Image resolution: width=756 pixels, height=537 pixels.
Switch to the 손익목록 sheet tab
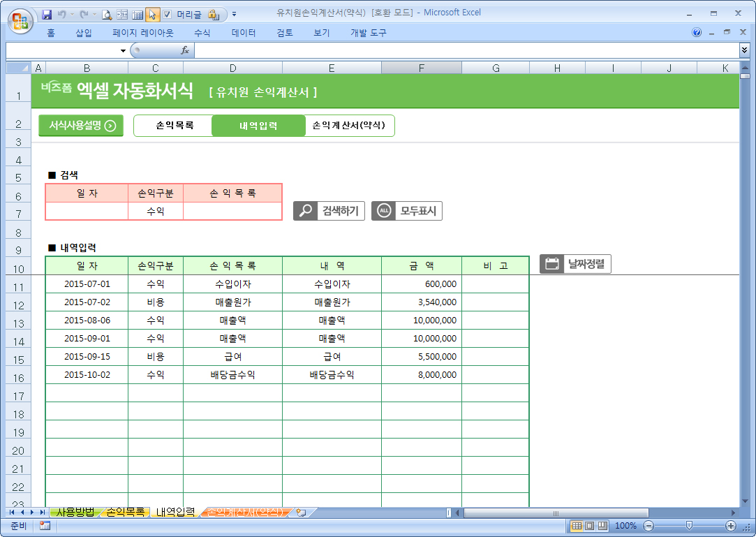(x=126, y=512)
